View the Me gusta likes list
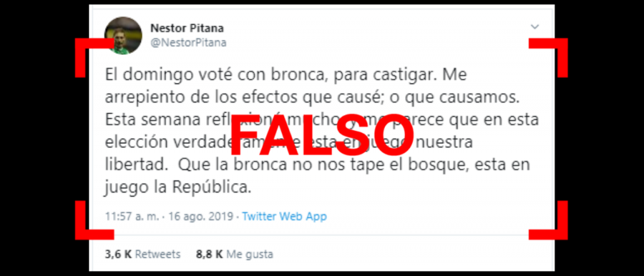Viewport: 644px width, 276px height. [235, 254]
